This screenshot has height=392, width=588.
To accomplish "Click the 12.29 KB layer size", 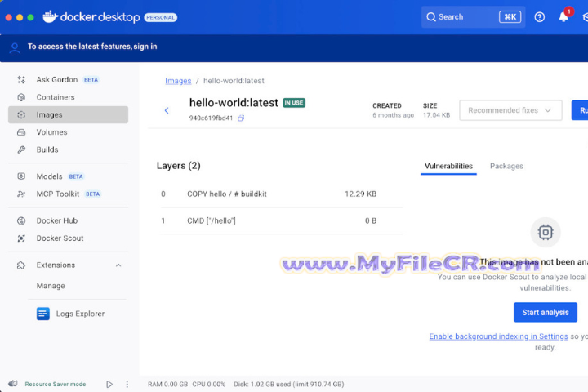I will click(360, 194).
